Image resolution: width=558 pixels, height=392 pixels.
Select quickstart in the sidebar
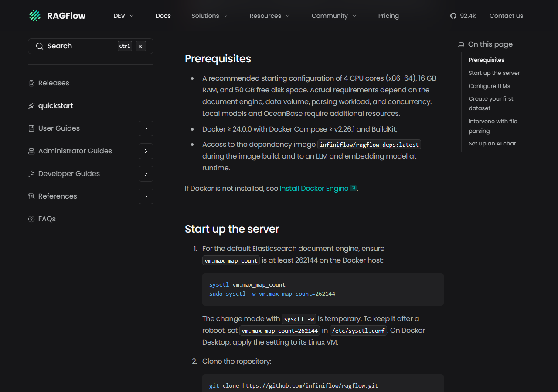[56, 106]
